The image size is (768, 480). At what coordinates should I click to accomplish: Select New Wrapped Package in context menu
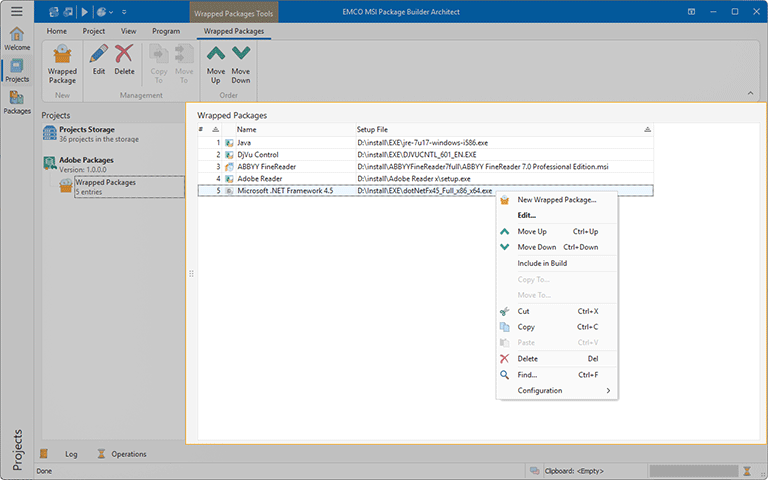556,199
